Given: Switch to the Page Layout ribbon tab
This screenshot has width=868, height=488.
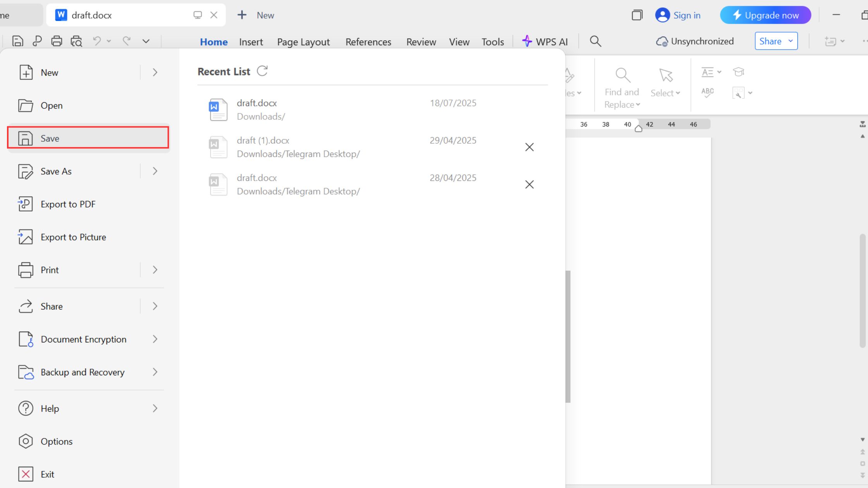Looking at the screenshot, I should point(303,42).
